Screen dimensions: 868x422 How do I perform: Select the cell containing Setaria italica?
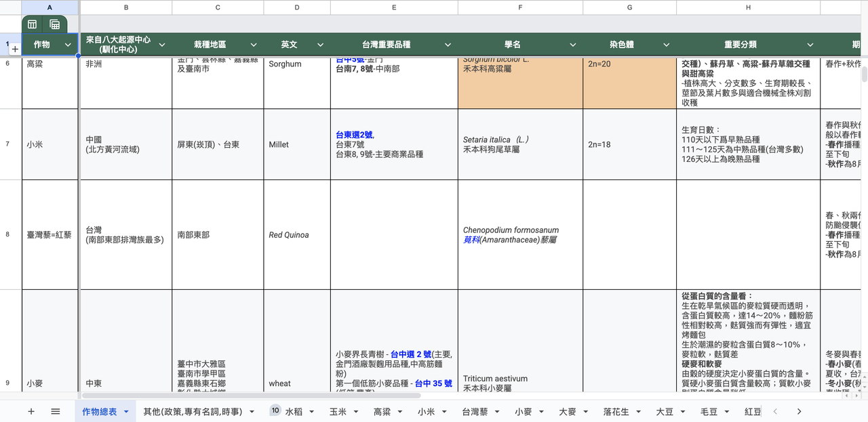coord(520,144)
